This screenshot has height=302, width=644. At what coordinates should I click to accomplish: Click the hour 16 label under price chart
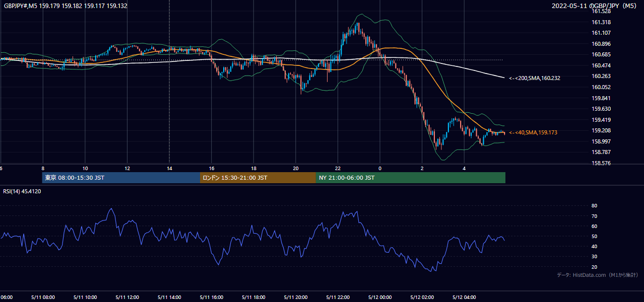(212, 169)
